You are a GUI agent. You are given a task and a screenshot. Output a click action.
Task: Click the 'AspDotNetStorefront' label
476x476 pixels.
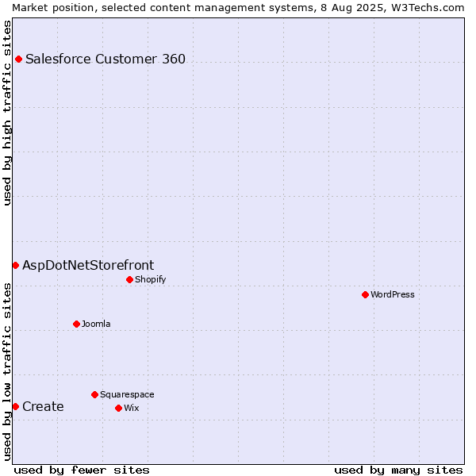tap(88, 266)
